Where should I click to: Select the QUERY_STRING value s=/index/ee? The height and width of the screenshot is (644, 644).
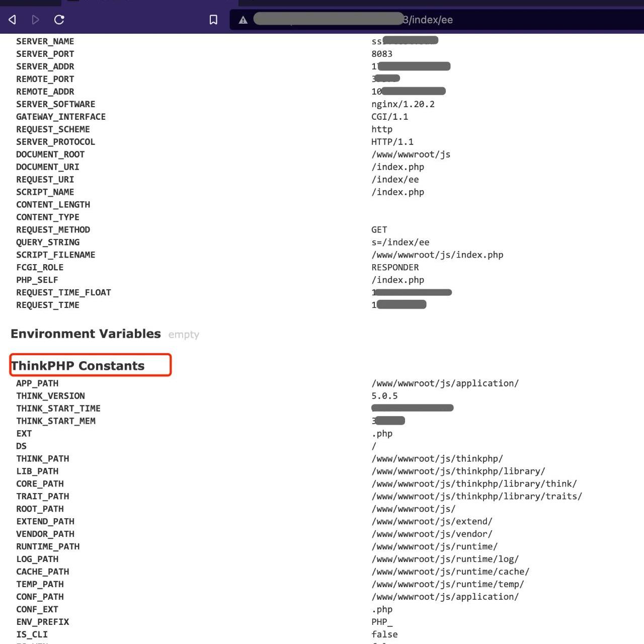[x=400, y=243]
